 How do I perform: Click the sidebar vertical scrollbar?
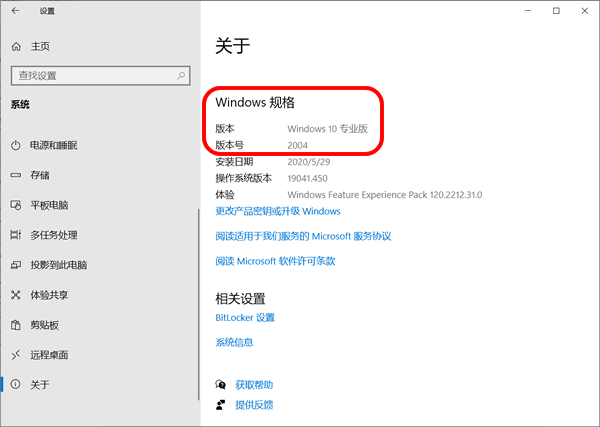(x=199, y=304)
